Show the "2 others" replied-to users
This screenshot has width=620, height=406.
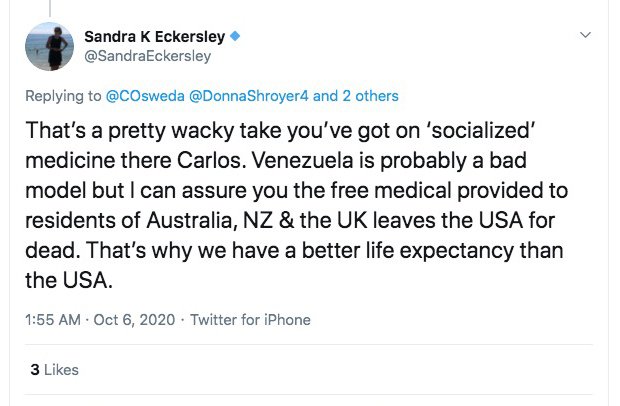tap(357, 96)
